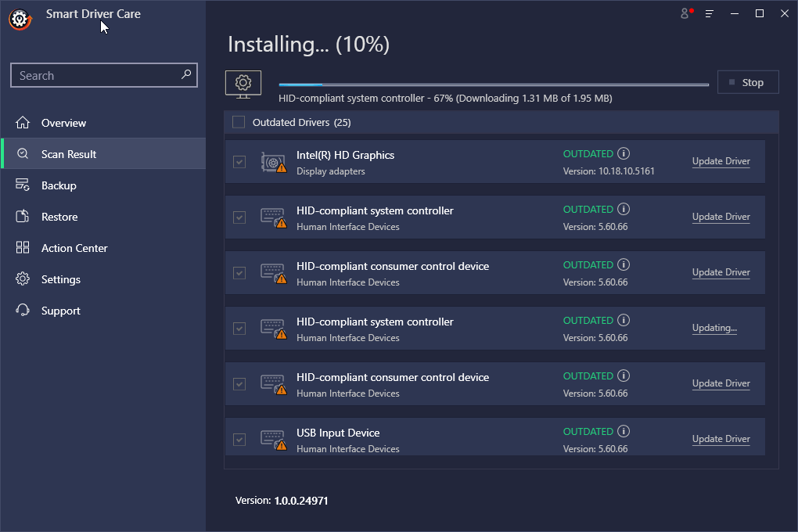
Task: Open the hamburger menu in the title bar
Action: click(709, 13)
